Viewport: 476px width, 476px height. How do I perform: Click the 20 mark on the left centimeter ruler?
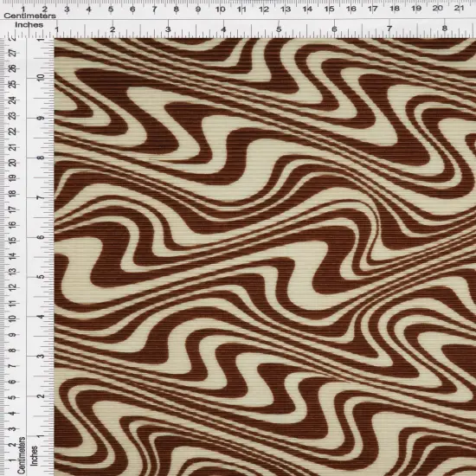13,163
